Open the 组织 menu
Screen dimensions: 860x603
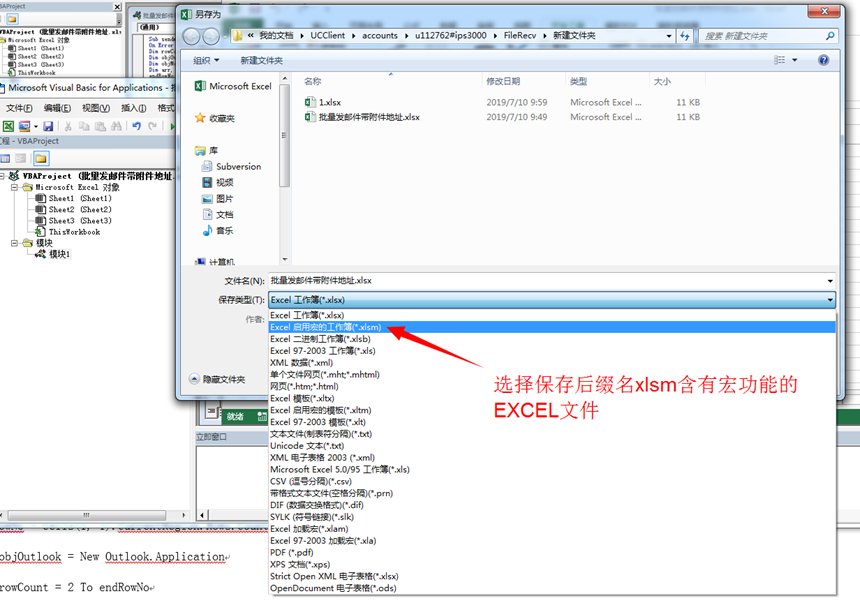[x=206, y=60]
